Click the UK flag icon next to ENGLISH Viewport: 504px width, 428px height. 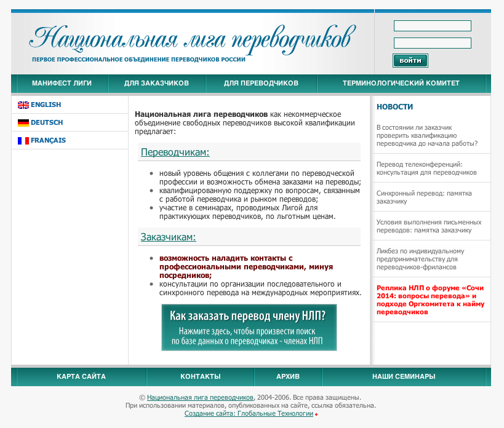(23, 105)
